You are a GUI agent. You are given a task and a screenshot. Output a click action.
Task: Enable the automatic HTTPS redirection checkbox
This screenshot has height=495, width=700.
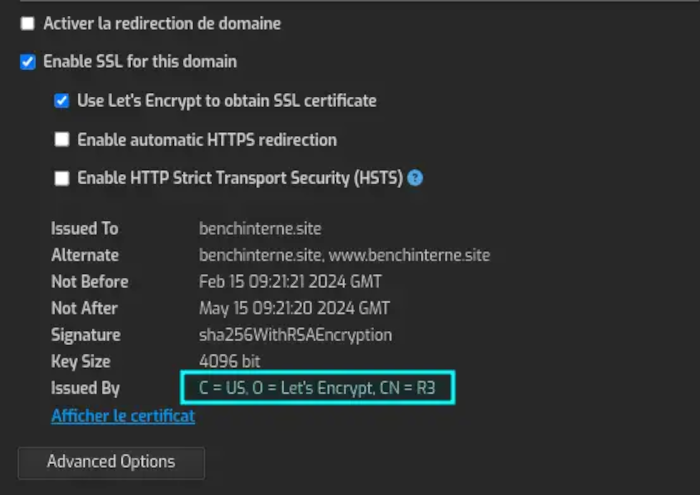click(62, 140)
